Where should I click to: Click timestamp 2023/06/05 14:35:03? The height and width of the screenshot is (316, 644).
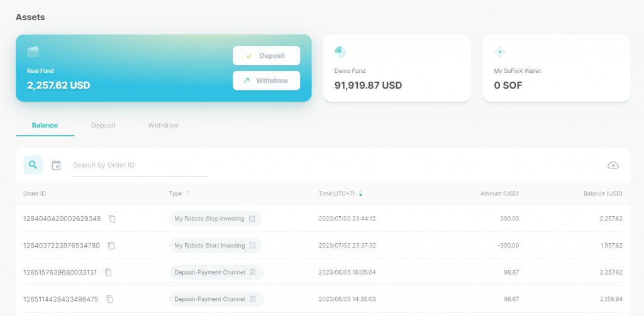[x=347, y=299]
